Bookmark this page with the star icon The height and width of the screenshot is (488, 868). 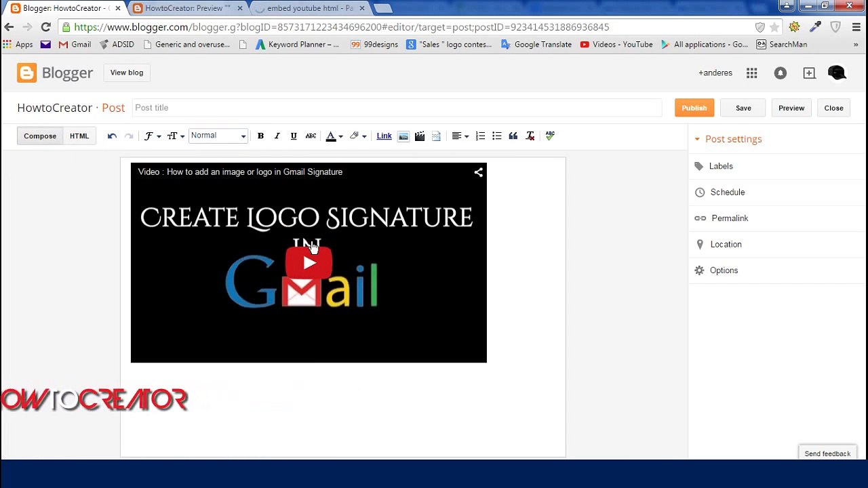point(774,27)
